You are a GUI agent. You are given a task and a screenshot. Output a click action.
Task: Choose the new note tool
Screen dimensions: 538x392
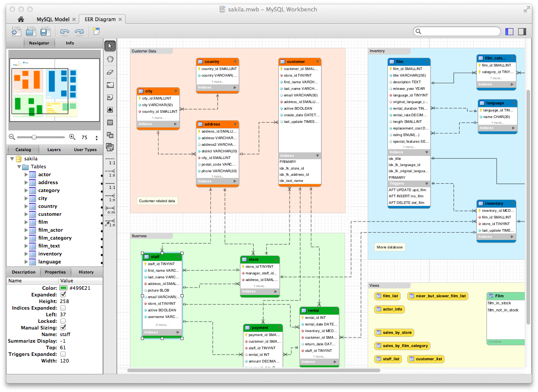pos(110,97)
